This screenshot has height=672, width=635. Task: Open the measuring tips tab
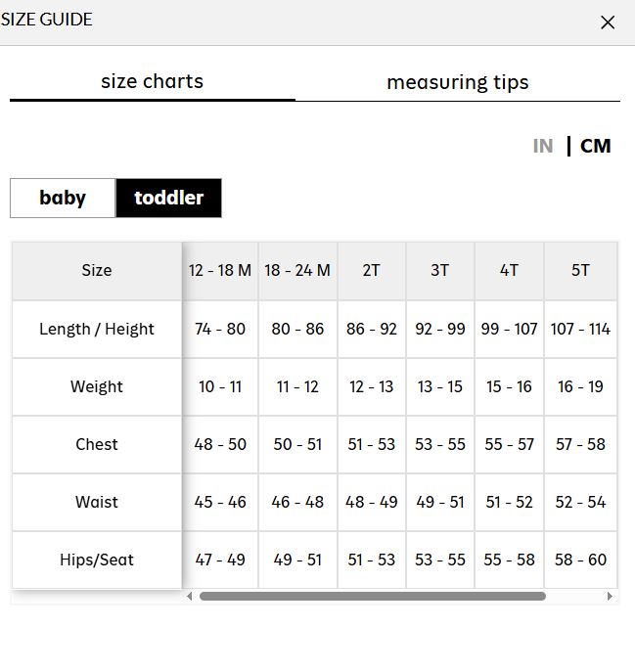point(458,82)
